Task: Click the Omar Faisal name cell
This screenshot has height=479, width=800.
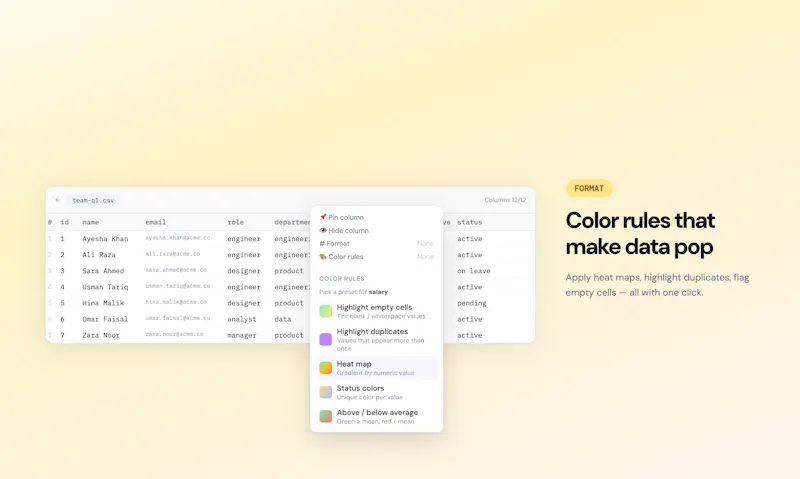Action: click(x=105, y=319)
